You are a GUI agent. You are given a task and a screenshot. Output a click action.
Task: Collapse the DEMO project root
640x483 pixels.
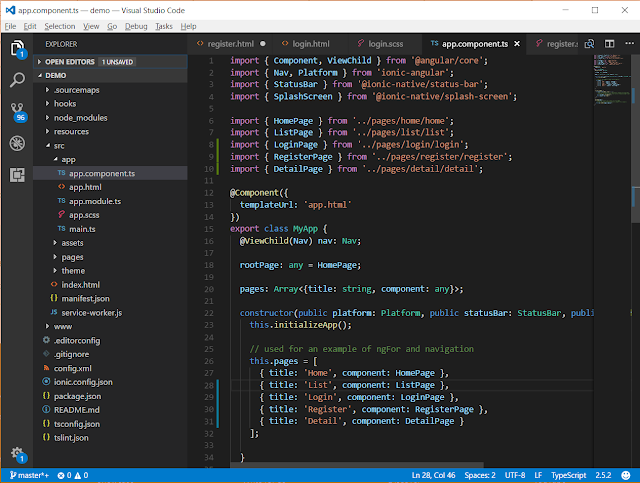click(40, 76)
